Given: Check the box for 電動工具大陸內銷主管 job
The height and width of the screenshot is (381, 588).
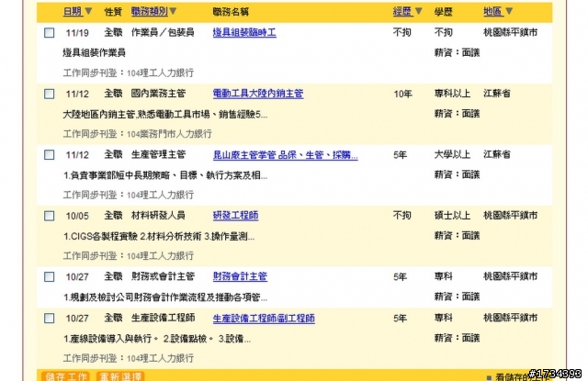Looking at the screenshot, I should [49, 94].
